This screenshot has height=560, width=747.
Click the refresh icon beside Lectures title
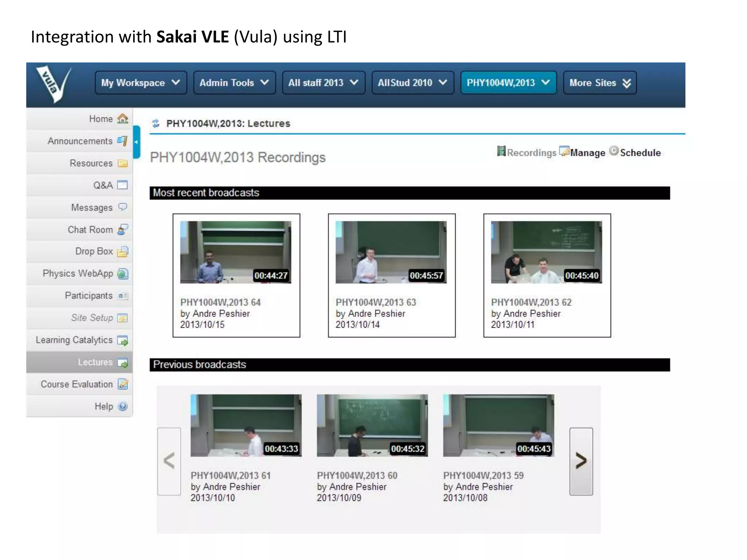click(156, 124)
